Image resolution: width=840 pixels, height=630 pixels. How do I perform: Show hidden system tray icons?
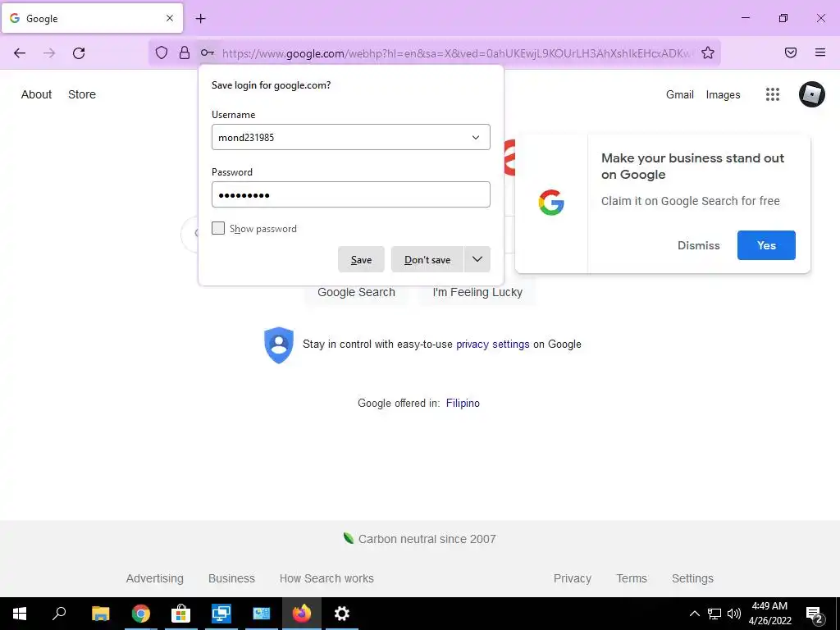694,614
